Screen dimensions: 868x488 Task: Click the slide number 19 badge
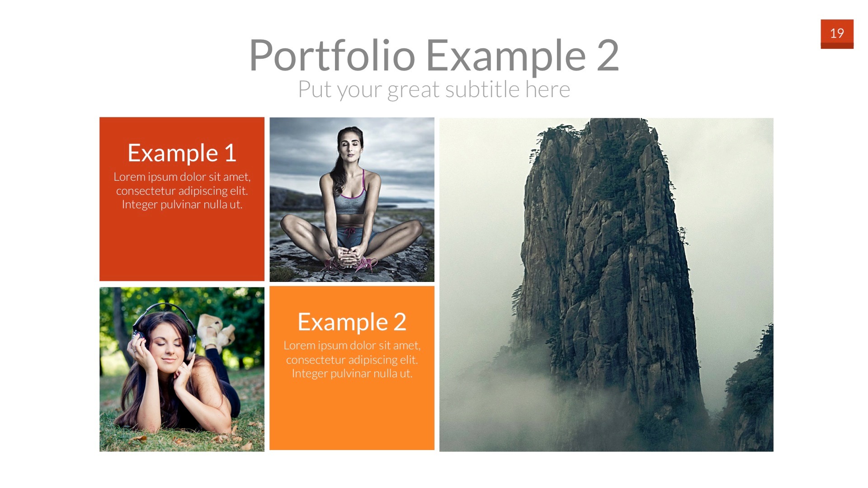pos(837,33)
